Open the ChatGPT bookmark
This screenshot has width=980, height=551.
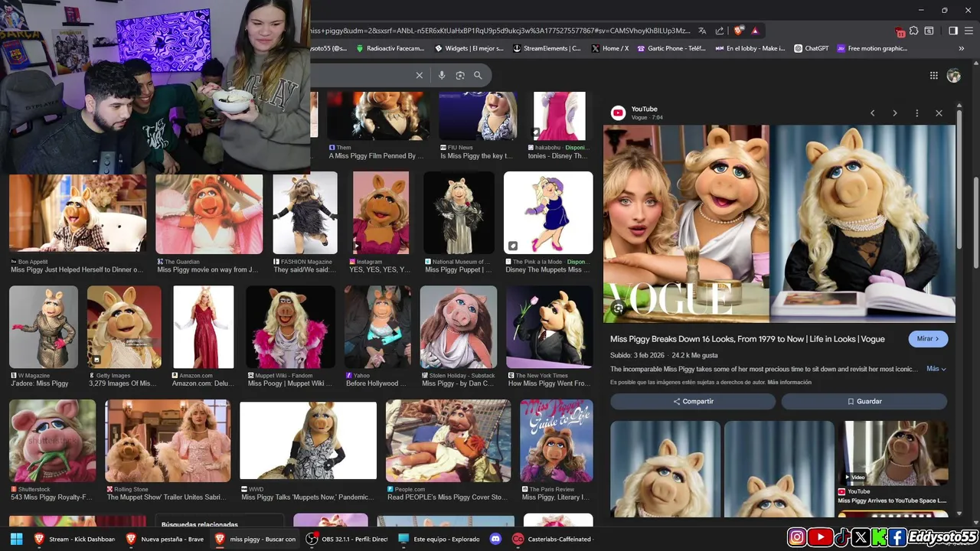click(x=811, y=48)
